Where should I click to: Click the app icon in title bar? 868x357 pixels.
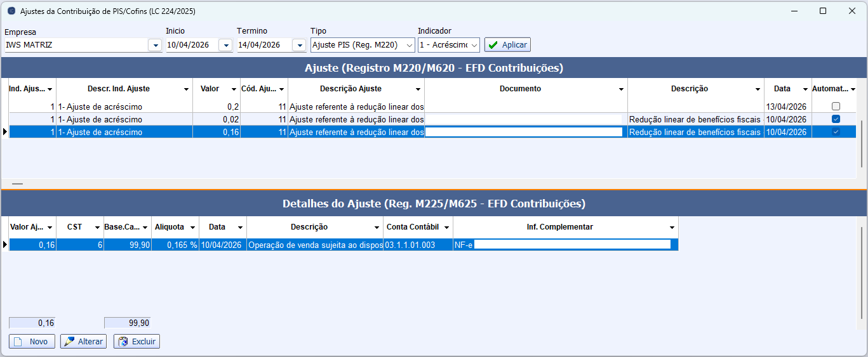click(11, 11)
